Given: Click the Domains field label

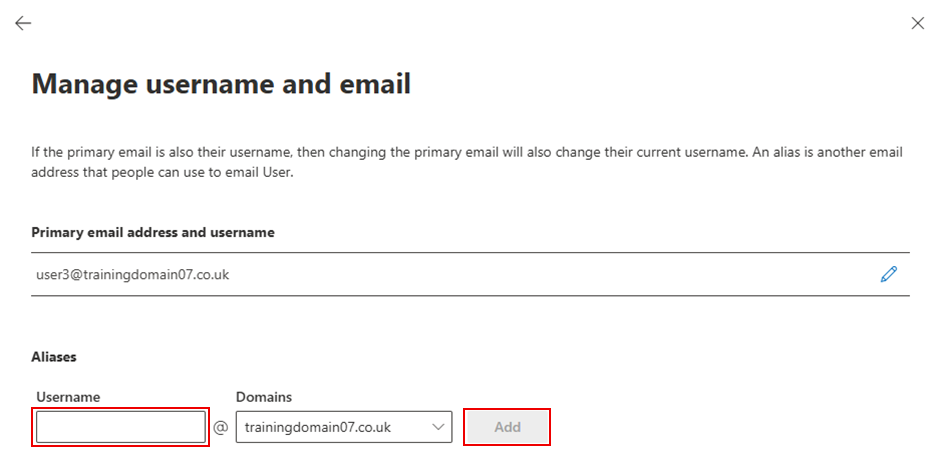Looking at the screenshot, I should [x=264, y=397].
